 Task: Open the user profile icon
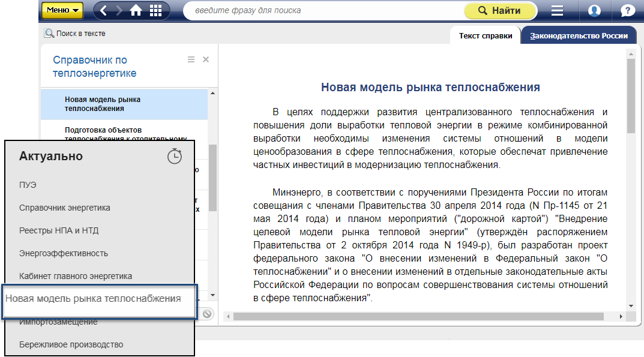594,11
